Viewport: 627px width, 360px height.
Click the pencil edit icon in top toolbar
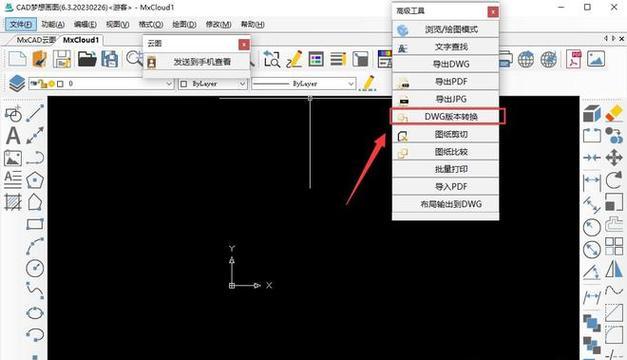pyautogui.click(x=294, y=59)
